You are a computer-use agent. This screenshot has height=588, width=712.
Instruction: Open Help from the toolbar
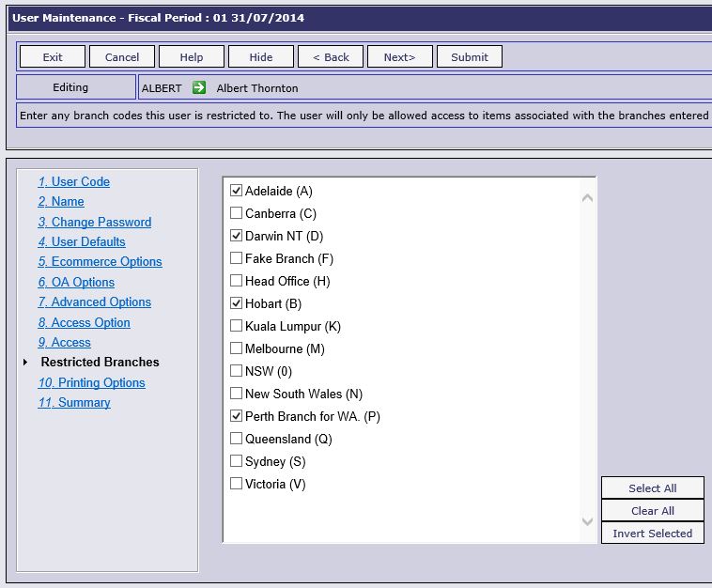pos(192,57)
